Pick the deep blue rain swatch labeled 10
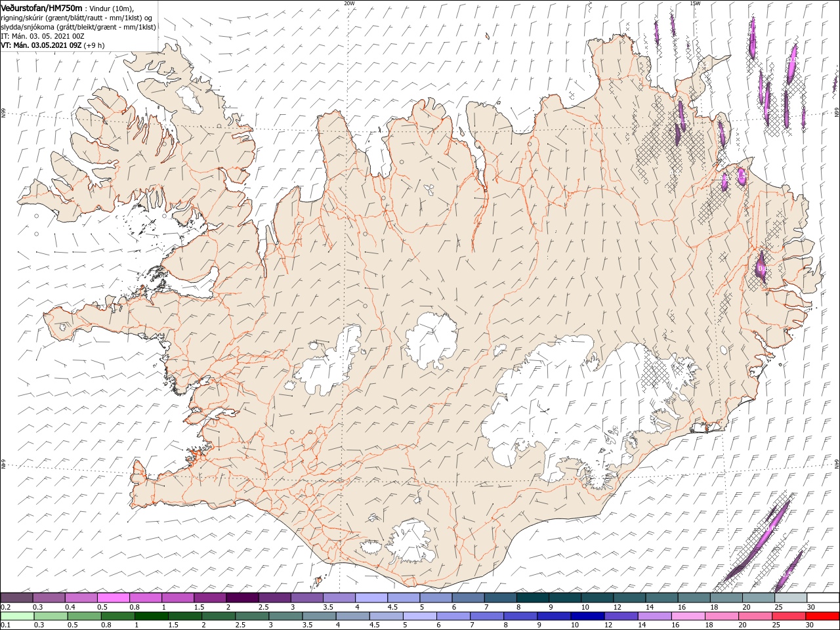 click(586, 616)
